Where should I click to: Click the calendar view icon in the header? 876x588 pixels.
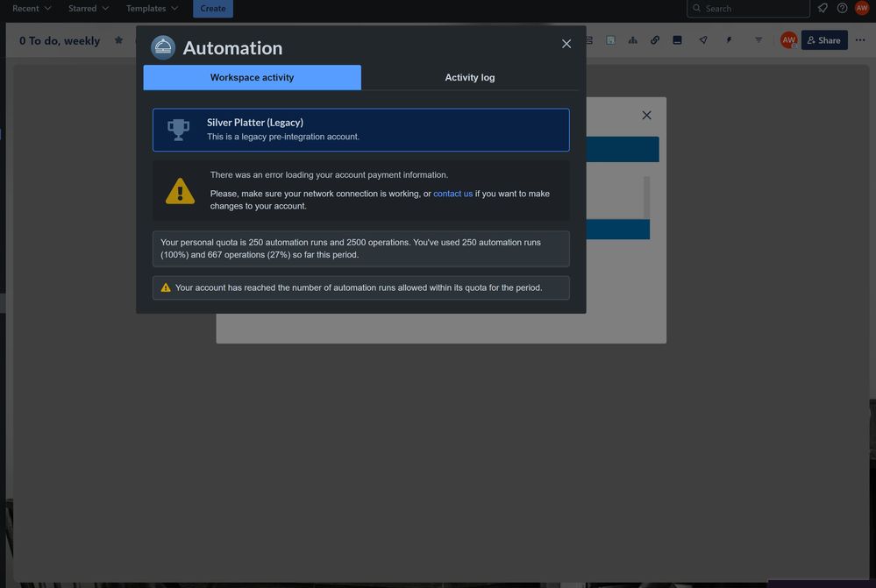point(610,39)
